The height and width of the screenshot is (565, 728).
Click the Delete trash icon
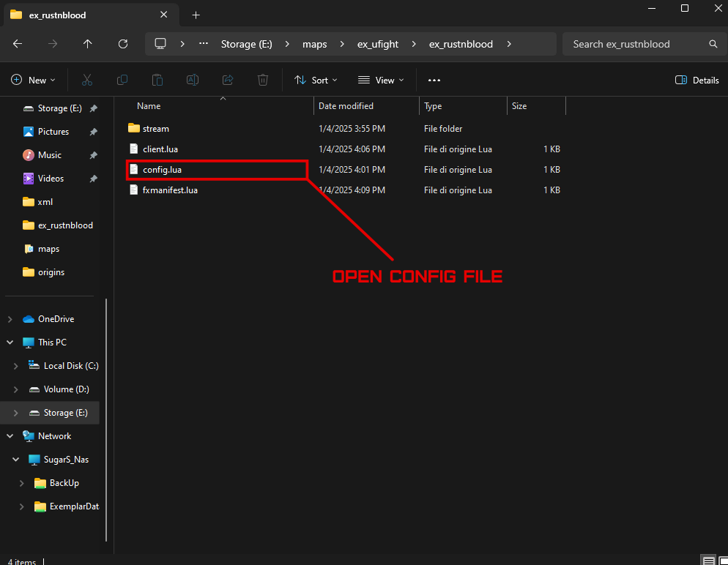click(x=263, y=81)
